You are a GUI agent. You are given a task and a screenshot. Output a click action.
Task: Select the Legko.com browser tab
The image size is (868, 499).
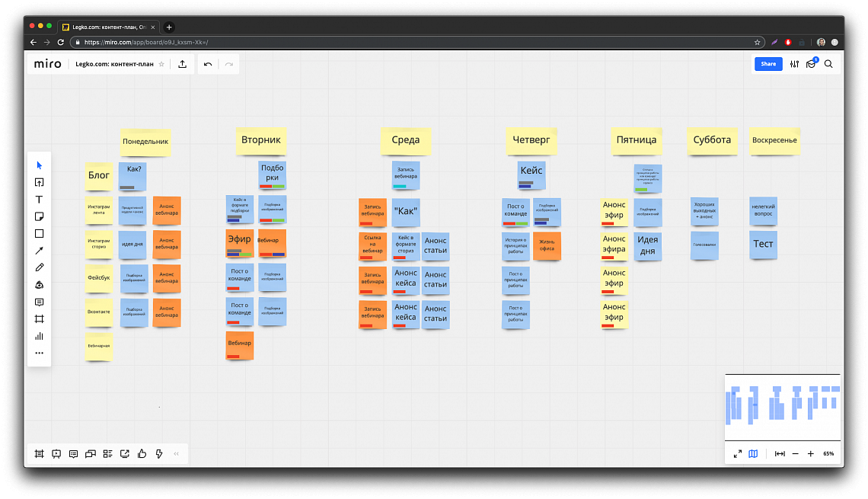tap(108, 27)
